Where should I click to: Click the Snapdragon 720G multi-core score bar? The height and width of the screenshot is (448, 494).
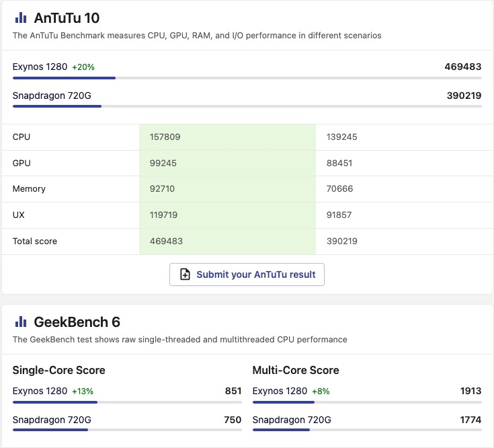[x=366, y=431]
